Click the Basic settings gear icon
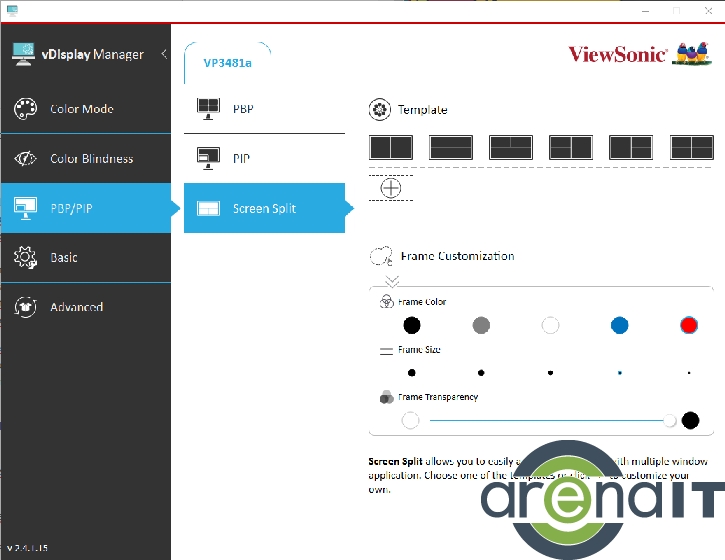This screenshot has height=560, width=725. click(x=25, y=258)
